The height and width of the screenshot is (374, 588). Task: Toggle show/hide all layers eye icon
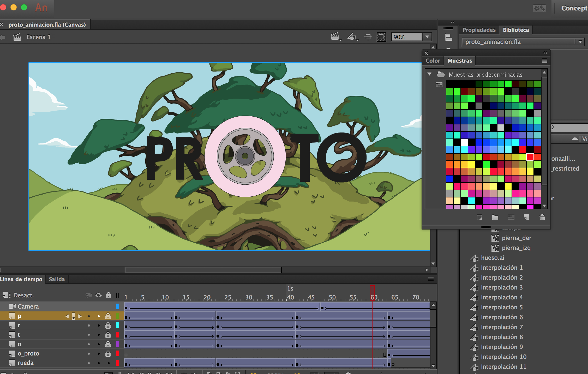click(x=99, y=295)
